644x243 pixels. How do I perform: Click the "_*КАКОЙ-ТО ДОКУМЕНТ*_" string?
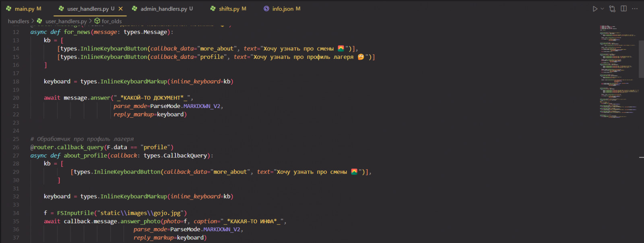coord(152,98)
